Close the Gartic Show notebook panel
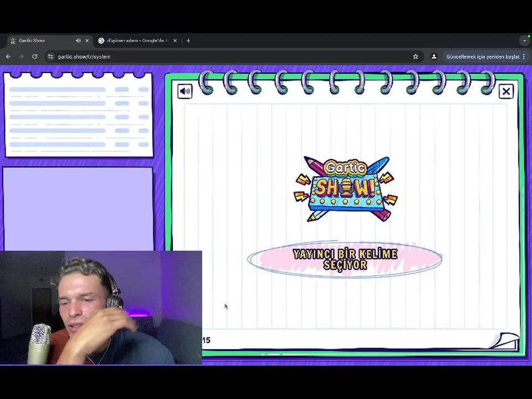The height and width of the screenshot is (399, 532). (506, 91)
